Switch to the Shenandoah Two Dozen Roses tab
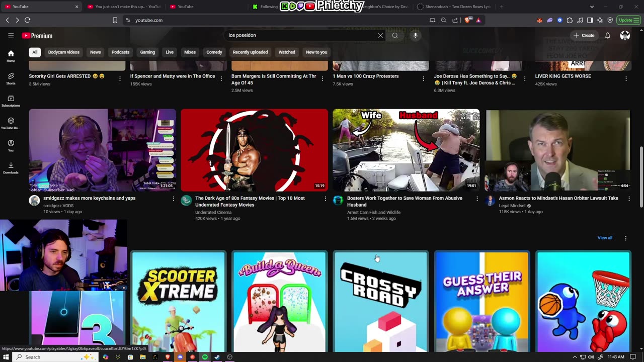The height and width of the screenshot is (362, 644). 454,7
